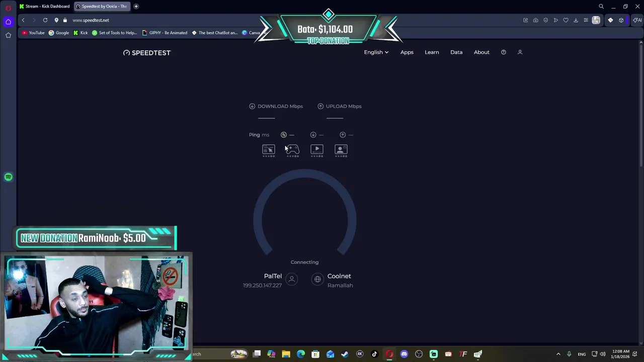Open Discord from taskbar
Image resolution: width=644 pixels, height=362 pixels.
[x=404, y=354]
